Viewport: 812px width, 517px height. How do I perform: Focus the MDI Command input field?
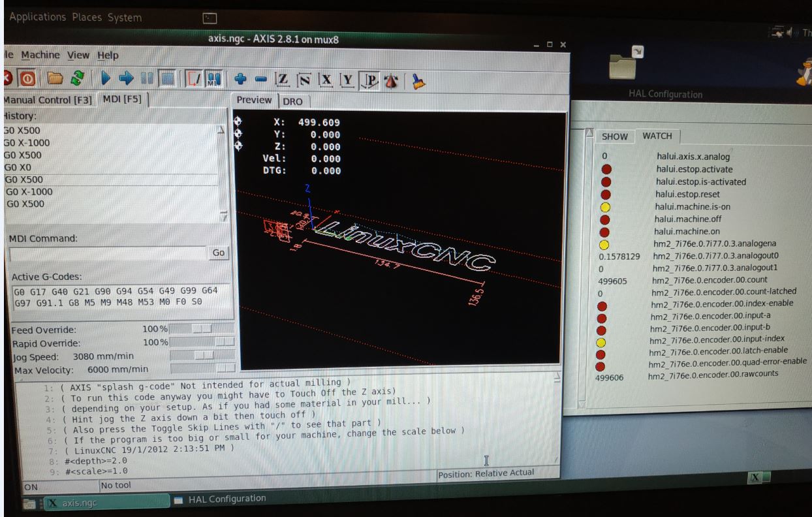(x=108, y=253)
